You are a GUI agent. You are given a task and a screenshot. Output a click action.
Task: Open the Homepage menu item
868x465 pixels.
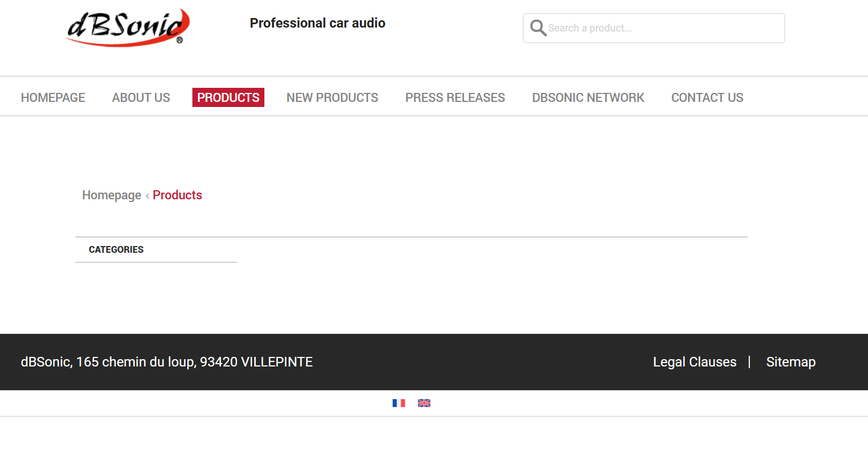(53, 97)
